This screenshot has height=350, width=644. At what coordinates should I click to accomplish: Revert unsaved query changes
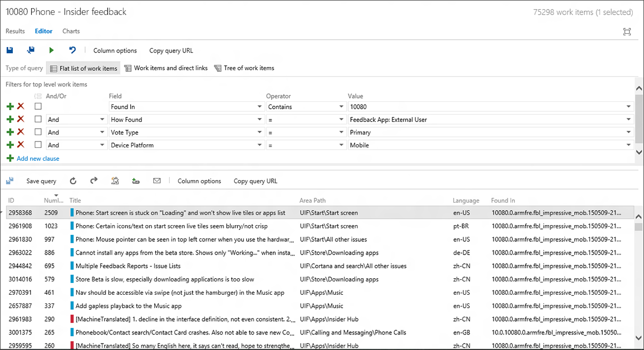pos(72,50)
